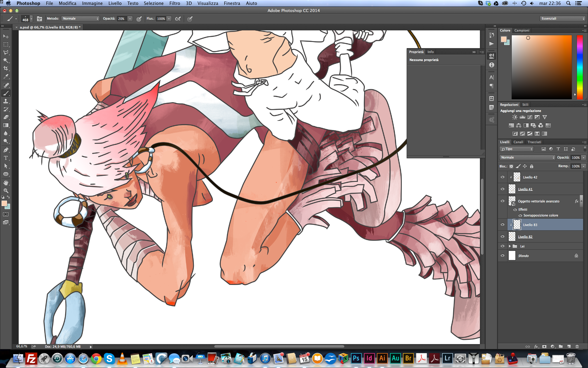This screenshot has height=368, width=588.
Task: Click delete layer trash icon
Action: click(x=577, y=347)
